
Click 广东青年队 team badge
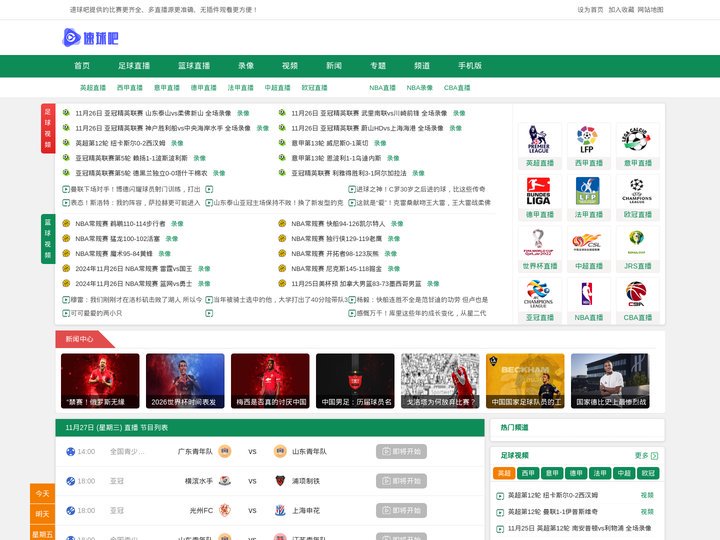click(225, 451)
